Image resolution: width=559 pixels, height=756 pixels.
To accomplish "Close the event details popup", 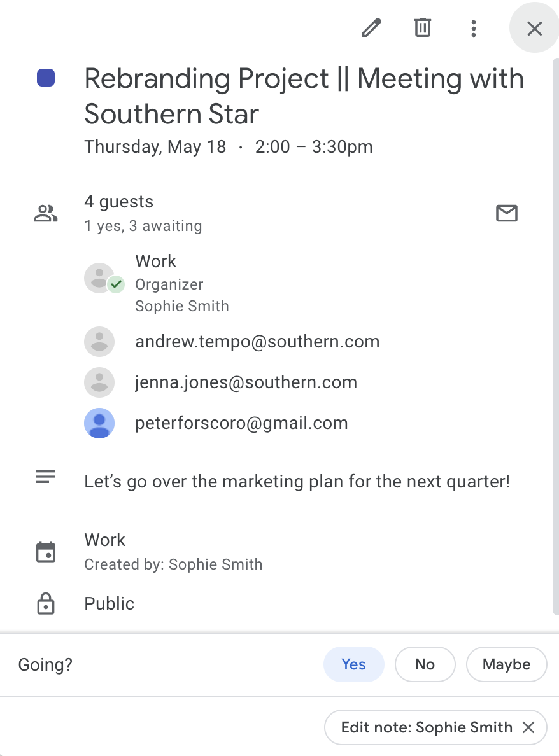I will [x=534, y=28].
